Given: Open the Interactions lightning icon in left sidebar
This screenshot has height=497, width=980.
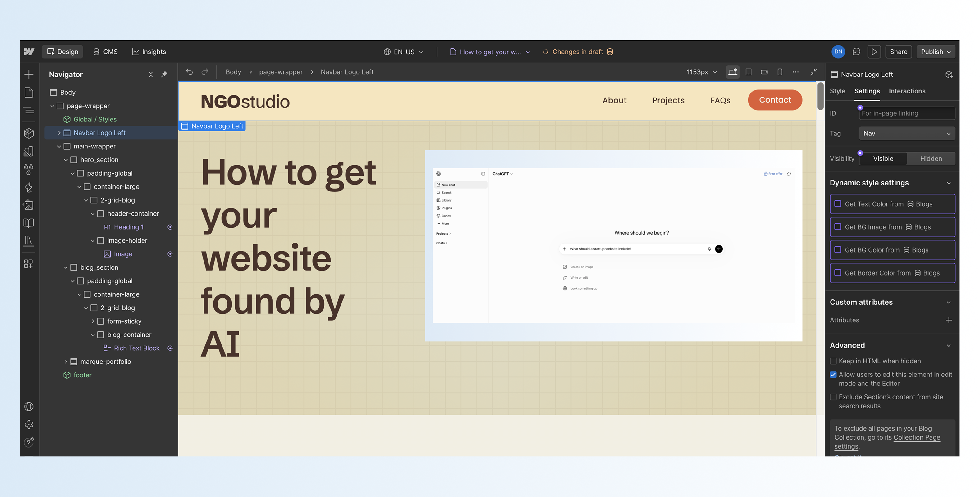Looking at the screenshot, I should [29, 187].
